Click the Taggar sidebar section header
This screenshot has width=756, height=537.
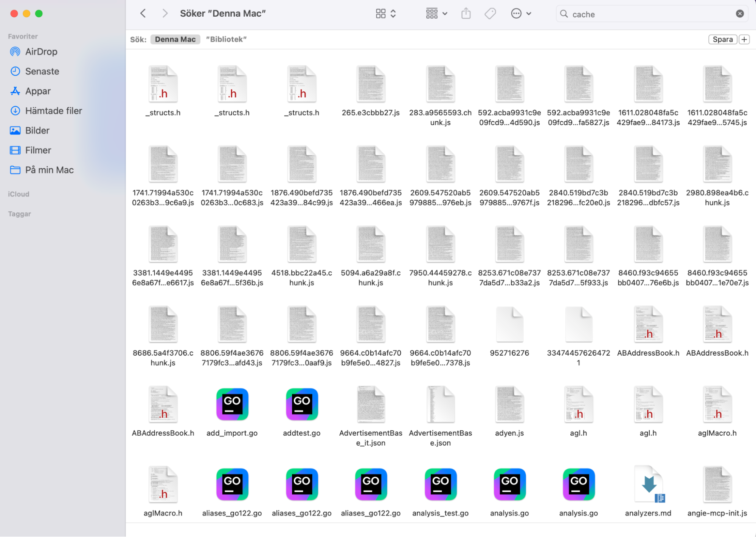[19, 214]
